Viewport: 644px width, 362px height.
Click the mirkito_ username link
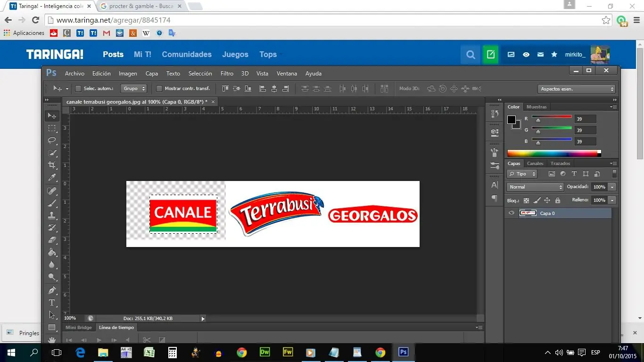click(575, 55)
